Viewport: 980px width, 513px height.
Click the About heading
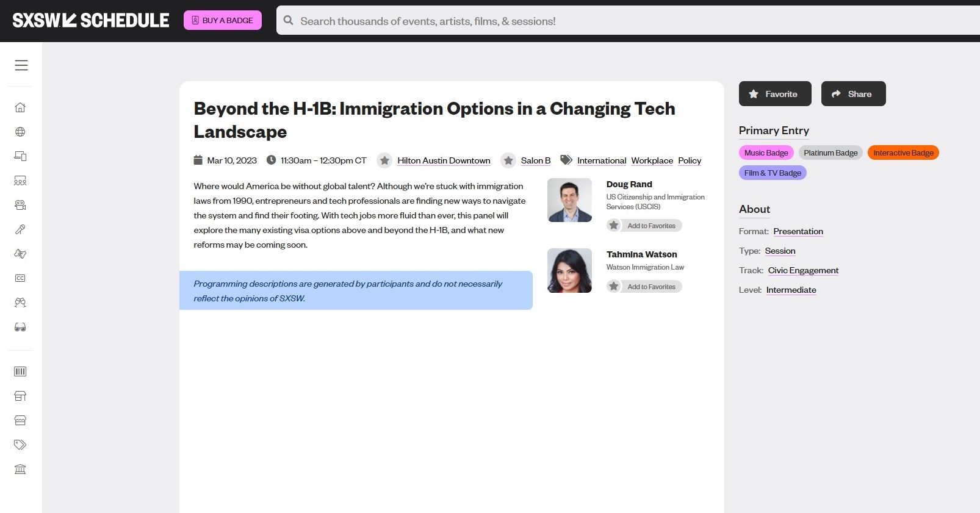click(754, 209)
